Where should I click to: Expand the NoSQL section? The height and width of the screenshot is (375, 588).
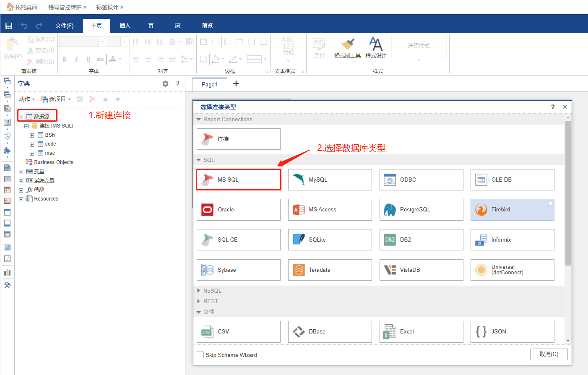[x=199, y=291]
